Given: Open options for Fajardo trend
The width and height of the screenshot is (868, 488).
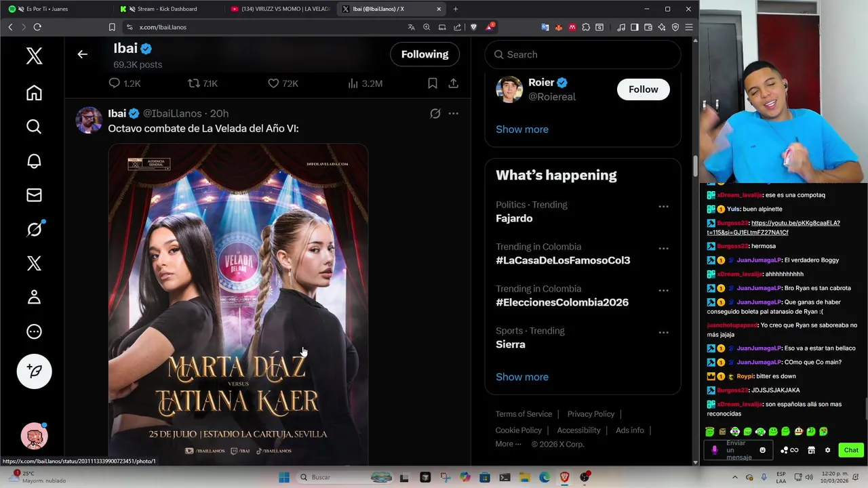Looking at the screenshot, I should pyautogui.click(x=663, y=206).
